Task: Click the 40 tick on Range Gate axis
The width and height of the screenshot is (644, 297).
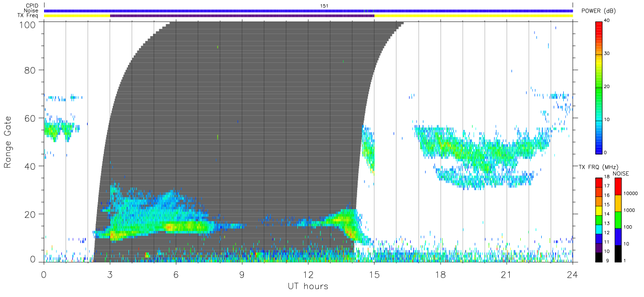Action: (29, 166)
